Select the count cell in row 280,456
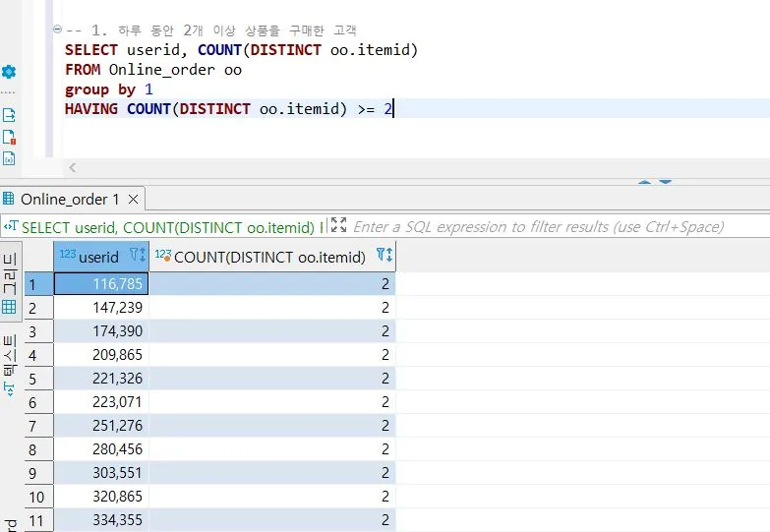 pos(272,449)
